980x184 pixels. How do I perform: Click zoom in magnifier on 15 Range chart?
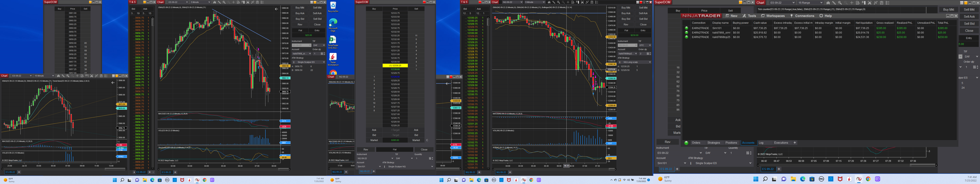(x=840, y=3)
